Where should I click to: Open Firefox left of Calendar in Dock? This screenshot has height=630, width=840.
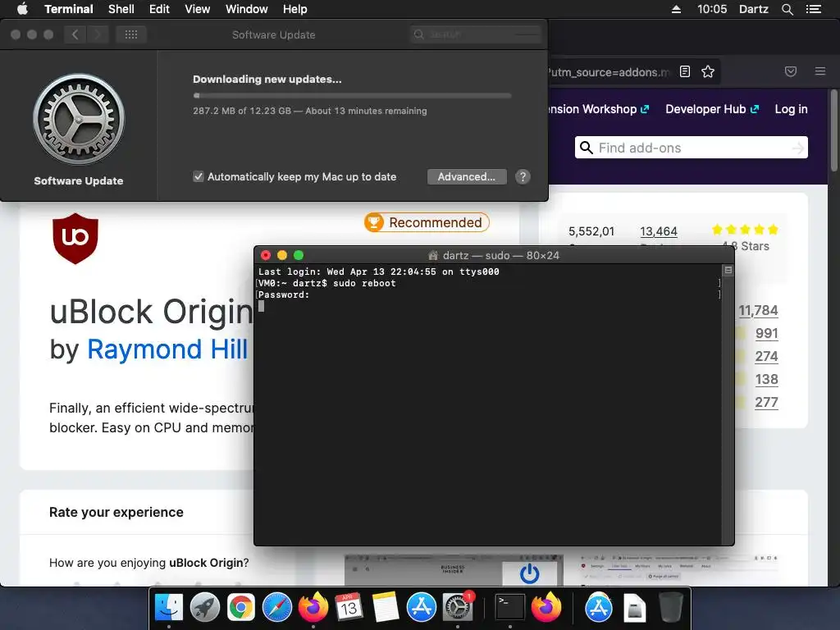point(313,608)
